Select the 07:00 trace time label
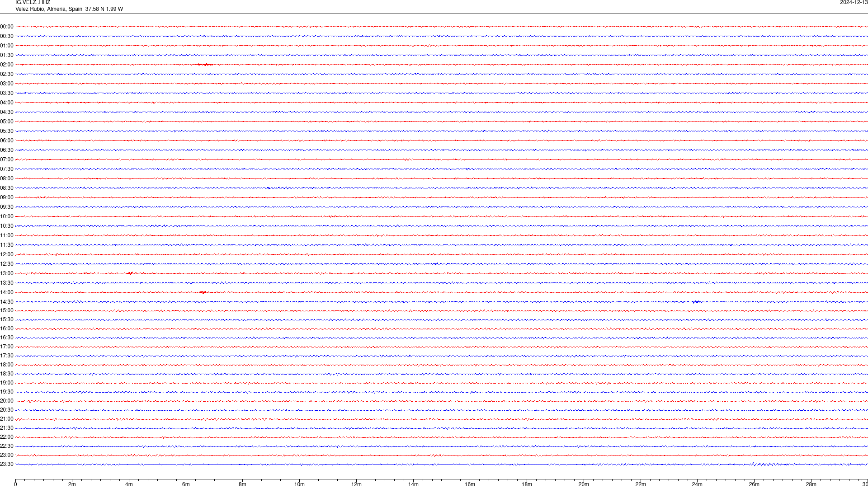The height and width of the screenshot is (488, 868). [x=7, y=160]
